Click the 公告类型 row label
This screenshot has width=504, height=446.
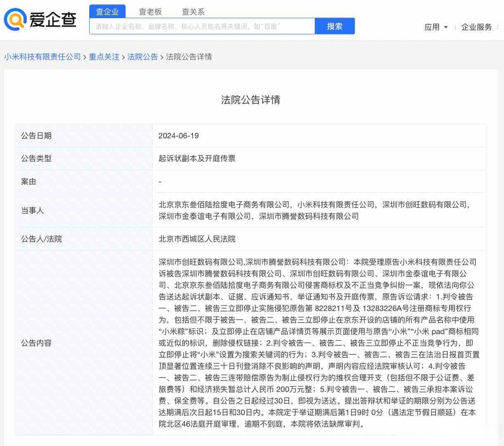pyautogui.click(x=36, y=159)
